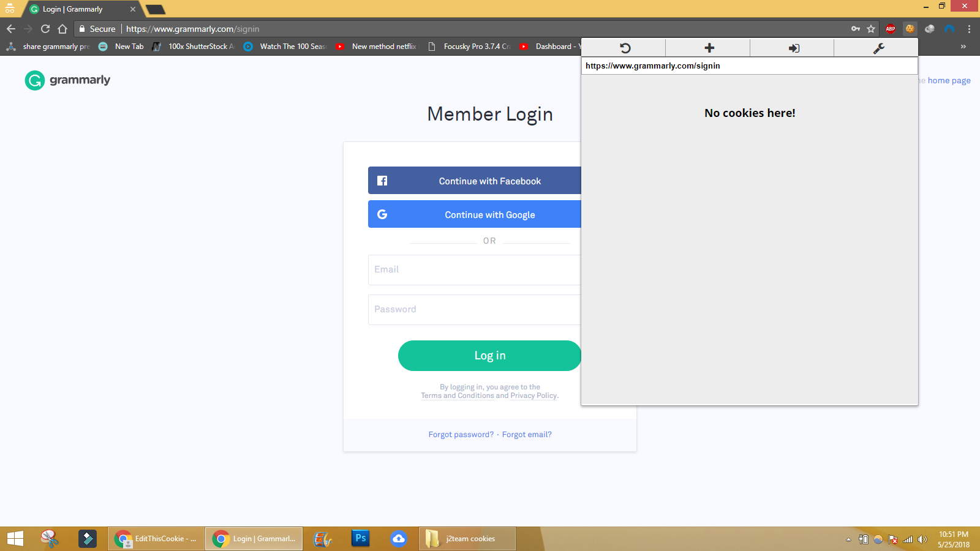
Task: Click the gray cloud extension icon
Action: click(929, 29)
